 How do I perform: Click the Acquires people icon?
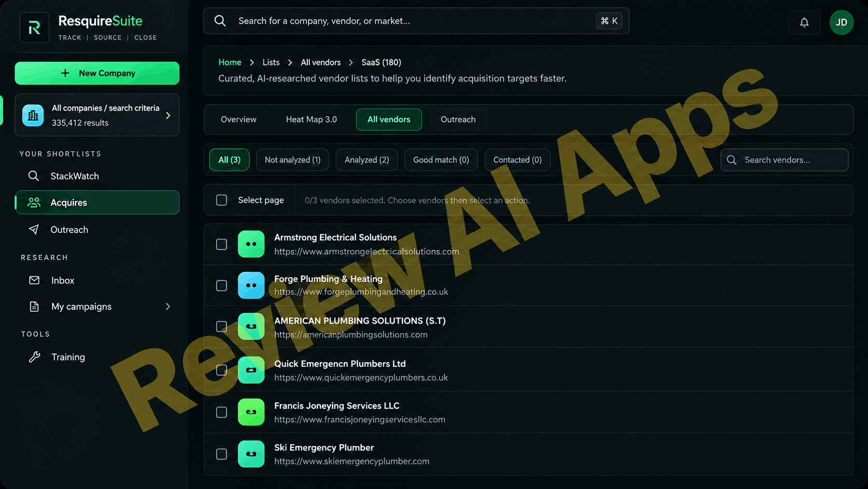click(x=34, y=203)
